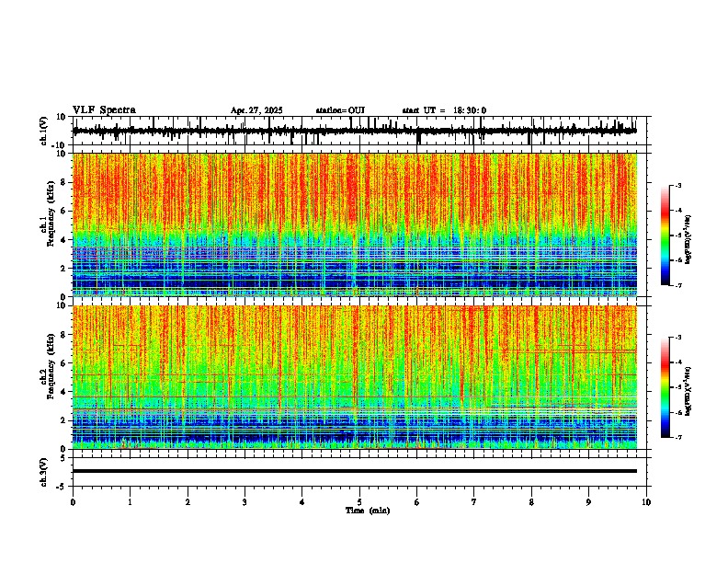Click the 'Time (min)' axis label
The image size is (728, 563).
click(368, 511)
